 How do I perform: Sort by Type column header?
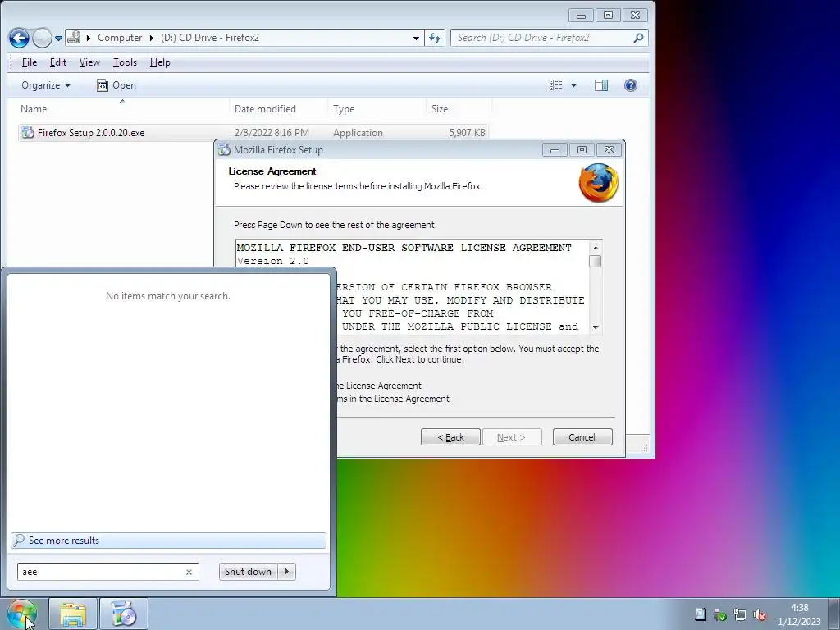377,109
